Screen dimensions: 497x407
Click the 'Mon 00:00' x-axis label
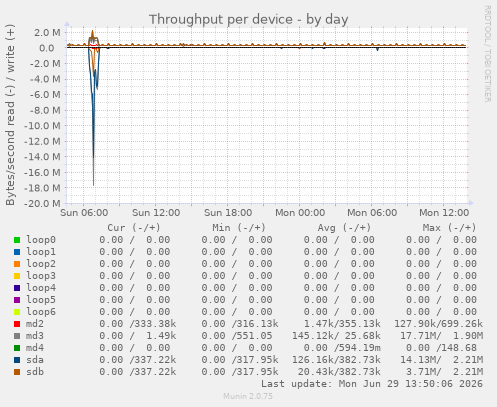(300, 213)
